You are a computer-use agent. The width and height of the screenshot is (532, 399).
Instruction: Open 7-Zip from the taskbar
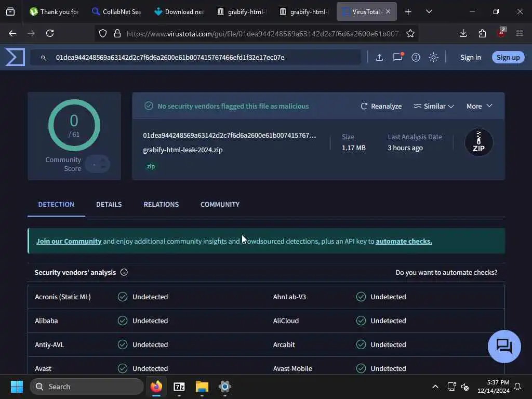[x=179, y=387]
